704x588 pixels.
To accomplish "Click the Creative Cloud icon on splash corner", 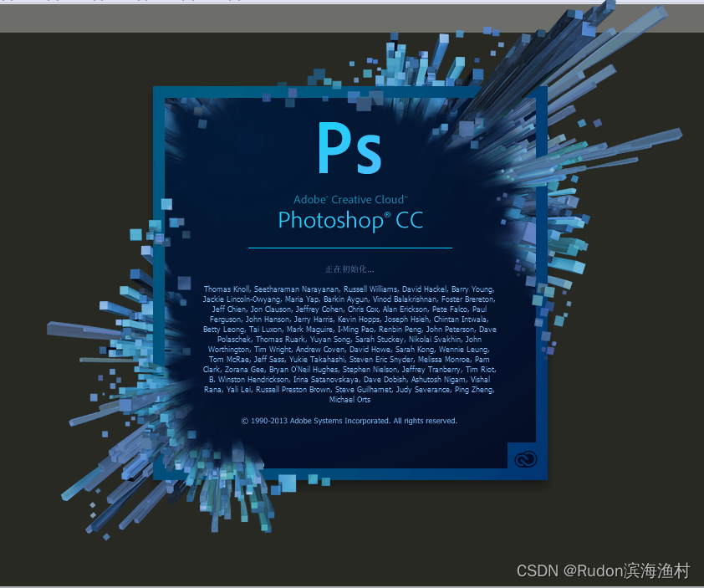I will [x=525, y=459].
